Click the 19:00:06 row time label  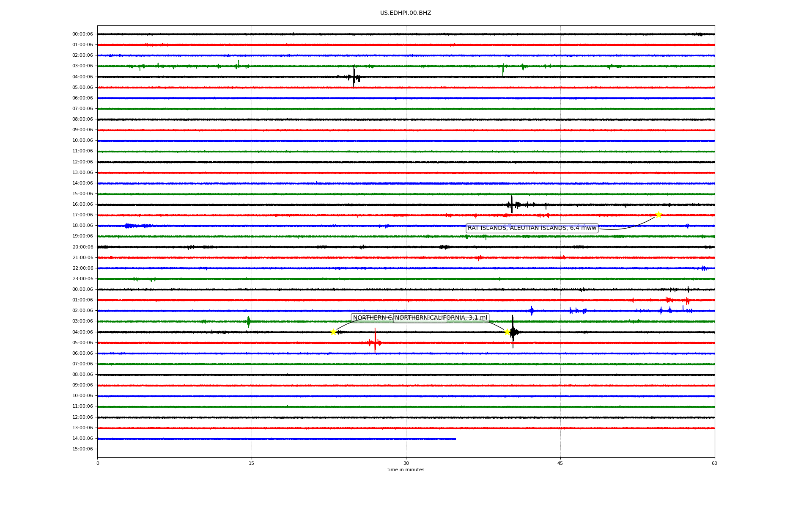click(x=82, y=236)
